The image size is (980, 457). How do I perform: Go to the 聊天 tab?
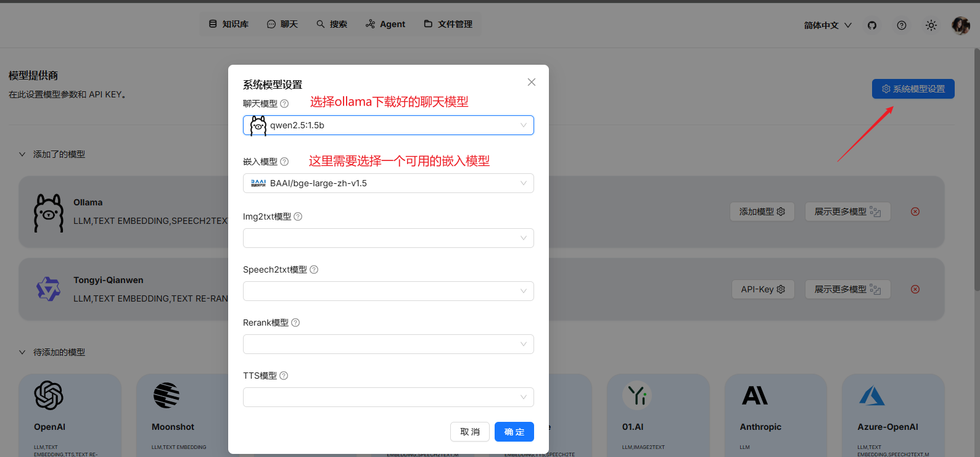tap(282, 24)
